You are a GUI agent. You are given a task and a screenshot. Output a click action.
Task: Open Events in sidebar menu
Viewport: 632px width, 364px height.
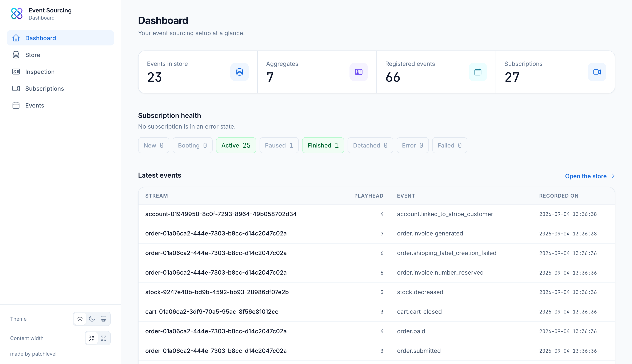60,105
